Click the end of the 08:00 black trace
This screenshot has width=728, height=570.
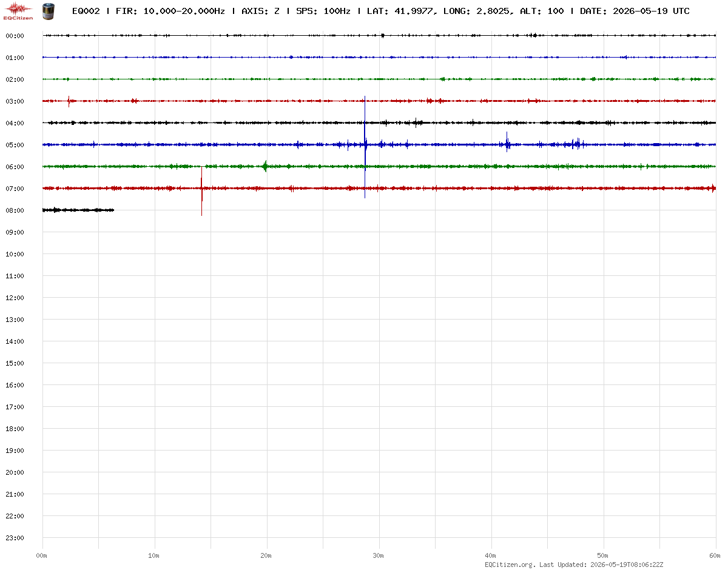113,210
